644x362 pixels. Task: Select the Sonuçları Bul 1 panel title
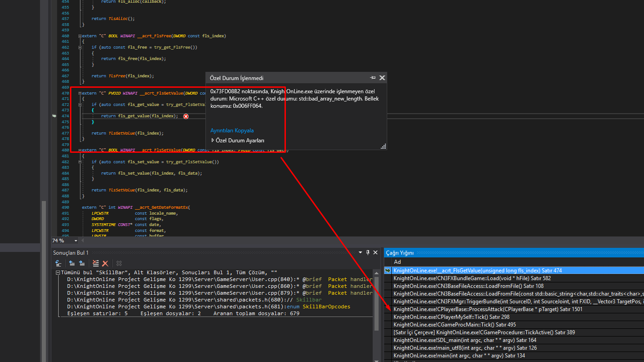click(x=71, y=252)
